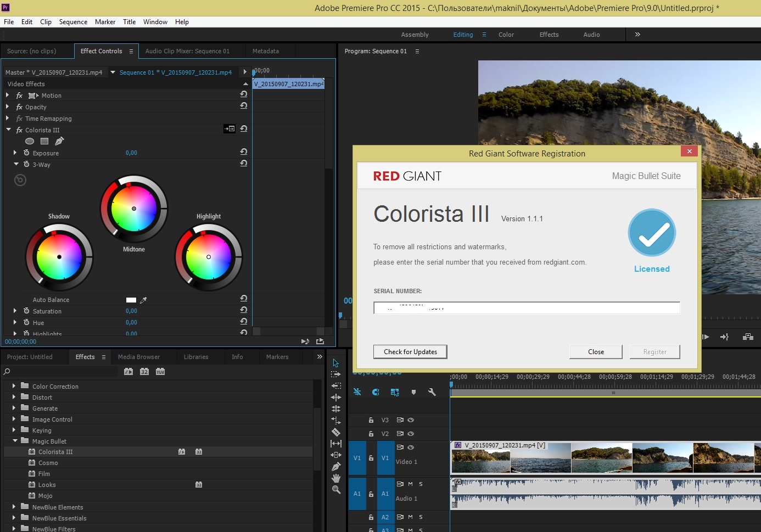Viewport: 761px width, 532px height.
Task: Select the Zoom tool magnifier
Action: (x=336, y=490)
